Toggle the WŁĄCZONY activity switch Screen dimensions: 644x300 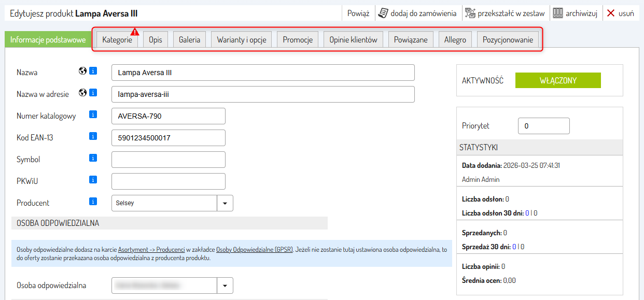point(558,80)
